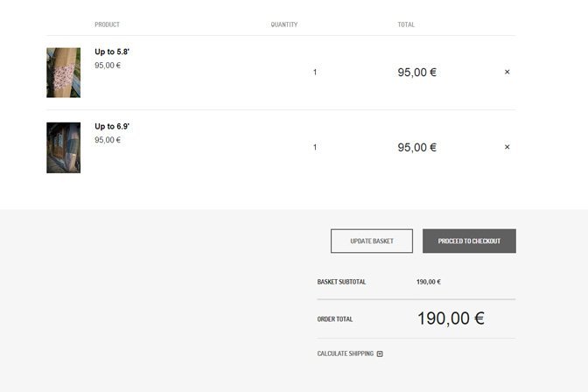
Task: Open the Up to 6.9' product link
Action: tap(112, 126)
